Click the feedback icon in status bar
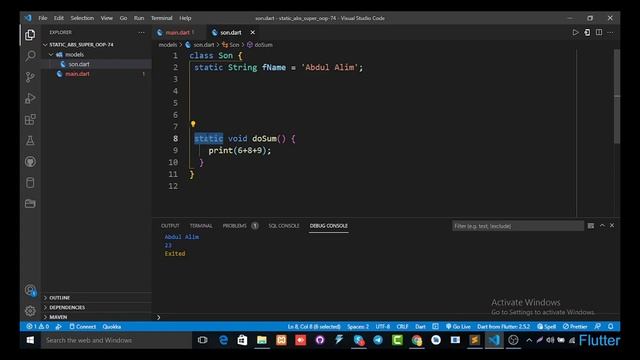Image resolution: width=640 pixels, height=360 pixels. pyautogui.click(x=598, y=327)
